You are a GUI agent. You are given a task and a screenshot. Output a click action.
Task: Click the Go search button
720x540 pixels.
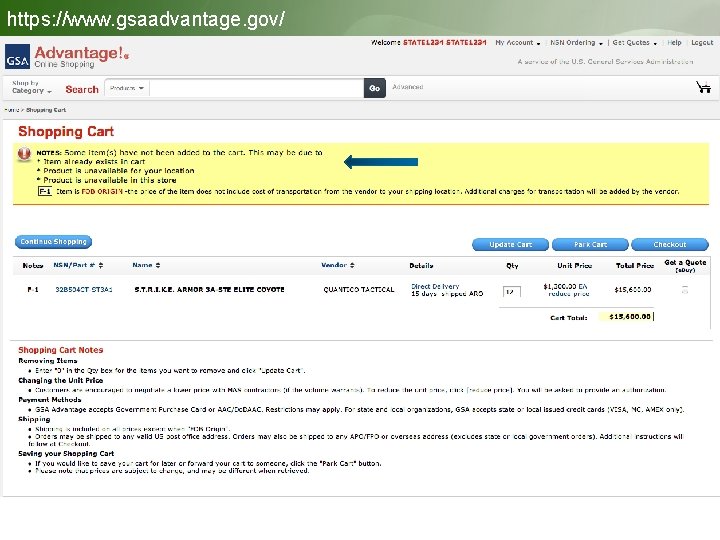(x=375, y=88)
